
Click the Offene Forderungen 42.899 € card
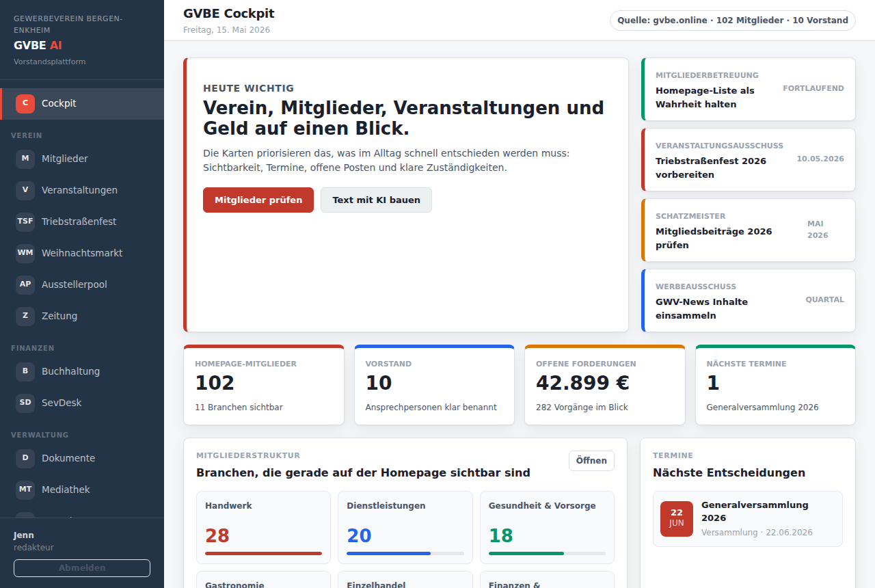point(605,385)
